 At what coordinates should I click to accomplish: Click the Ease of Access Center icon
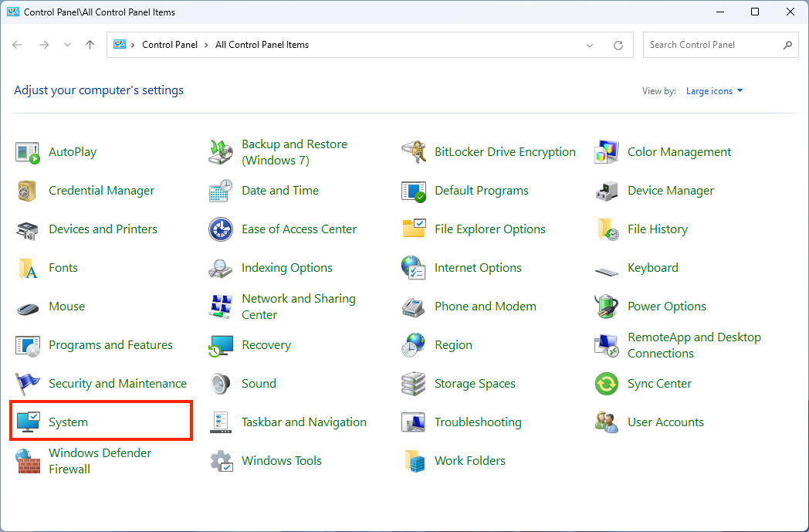click(x=221, y=229)
